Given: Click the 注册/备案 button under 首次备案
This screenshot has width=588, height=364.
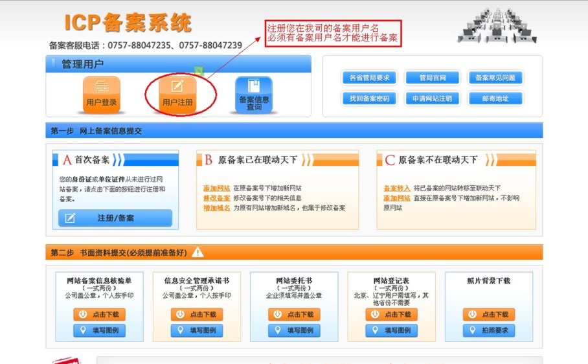Looking at the screenshot, I should point(115,218).
